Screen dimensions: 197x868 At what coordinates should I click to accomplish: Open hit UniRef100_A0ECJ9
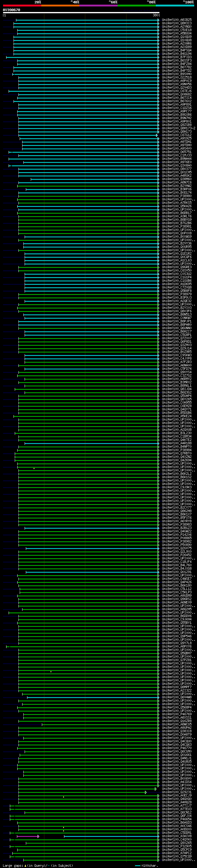click(177, 795)
